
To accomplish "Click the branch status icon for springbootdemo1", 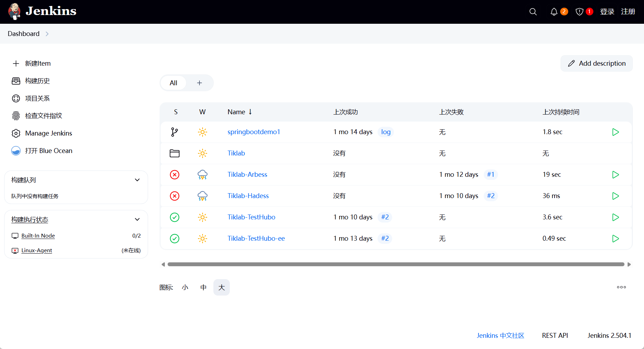I will coord(175,132).
